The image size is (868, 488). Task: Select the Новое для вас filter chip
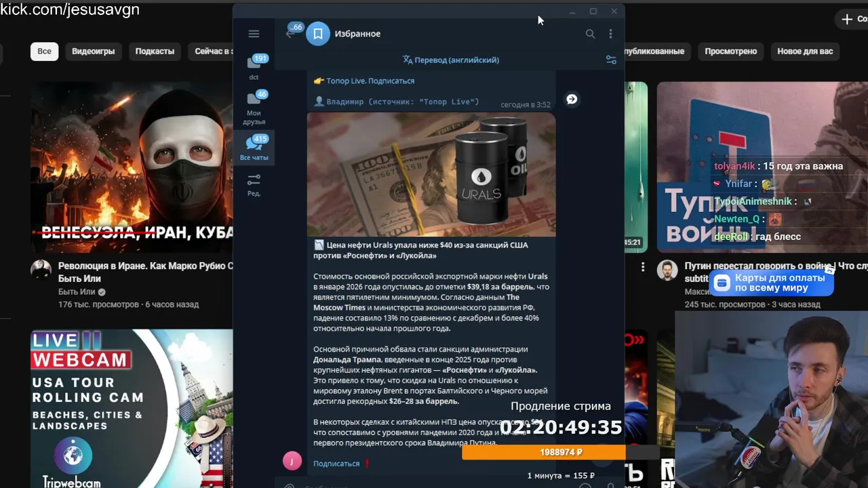click(805, 51)
